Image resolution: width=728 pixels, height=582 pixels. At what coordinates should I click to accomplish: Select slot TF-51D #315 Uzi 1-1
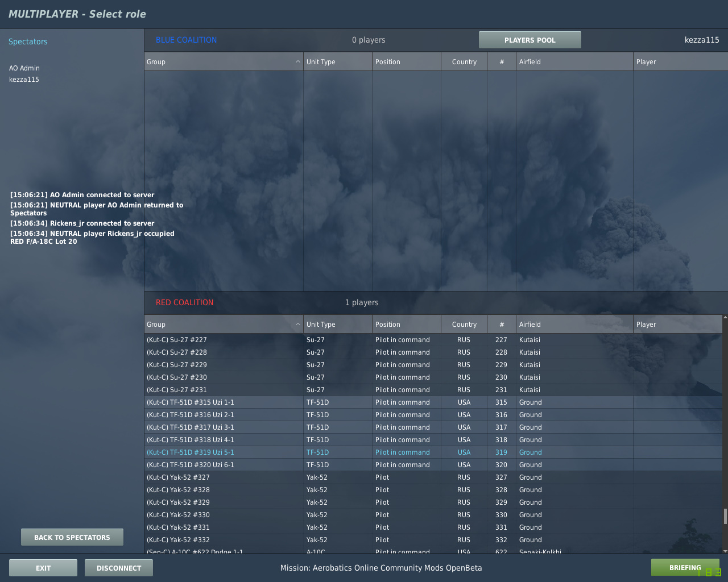[433, 402]
